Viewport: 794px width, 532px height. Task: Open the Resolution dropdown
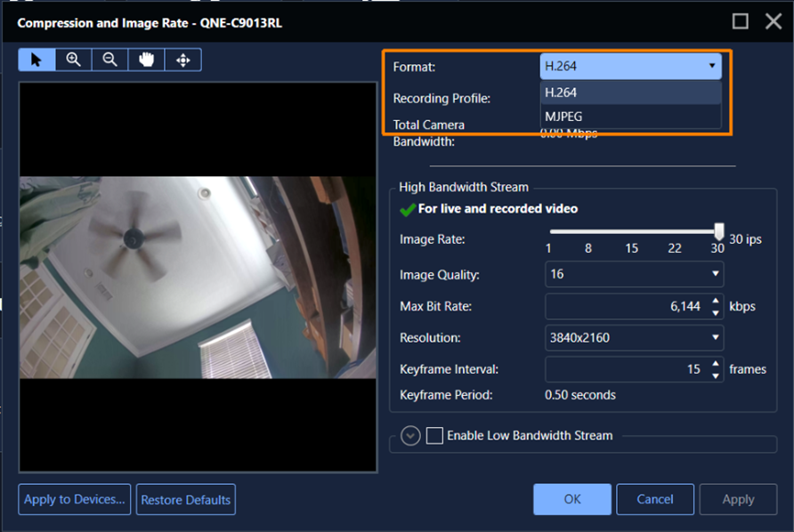(634, 338)
